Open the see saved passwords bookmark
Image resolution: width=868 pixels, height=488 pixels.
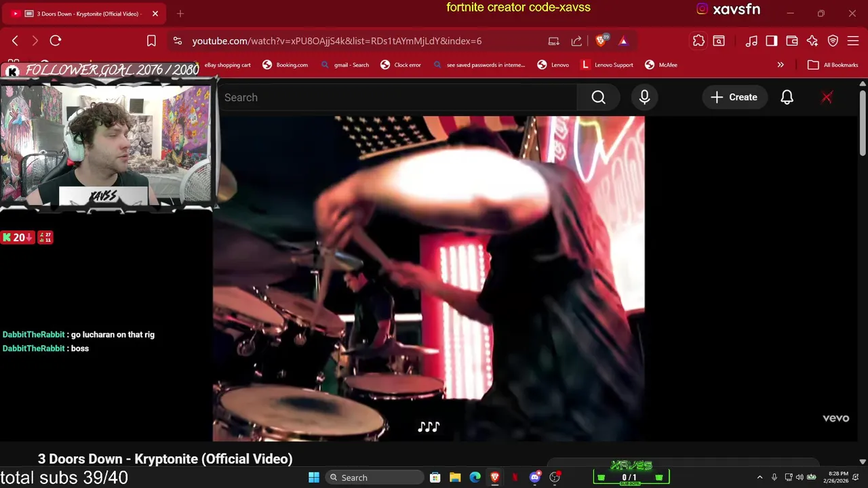tap(479, 65)
